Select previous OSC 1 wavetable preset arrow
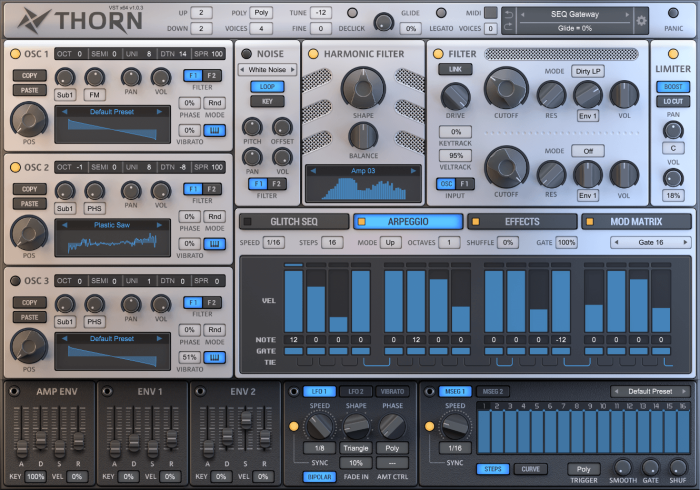700x490 pixels. click(x=64, y=112)
